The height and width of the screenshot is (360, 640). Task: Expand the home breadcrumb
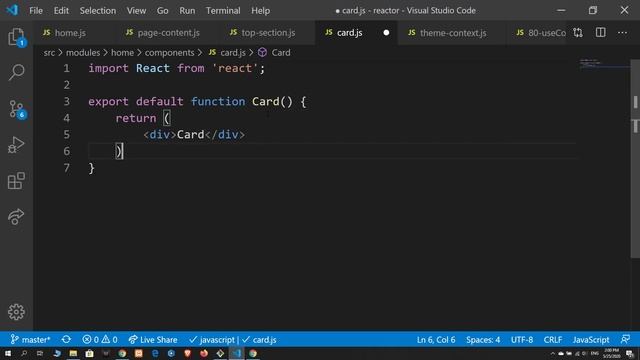coord(122,53)
